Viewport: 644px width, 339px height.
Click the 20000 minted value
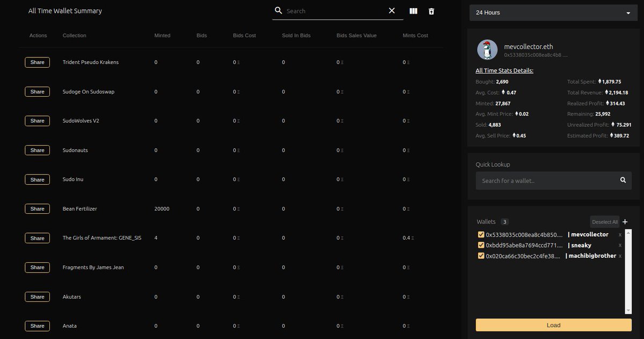coord(162,208)
